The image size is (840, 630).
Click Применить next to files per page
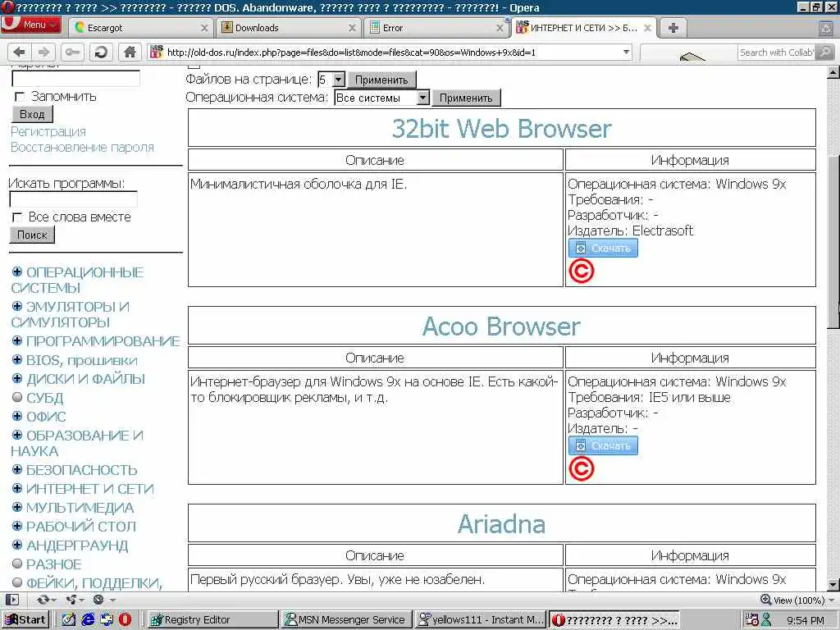click(x=381, y=80)
